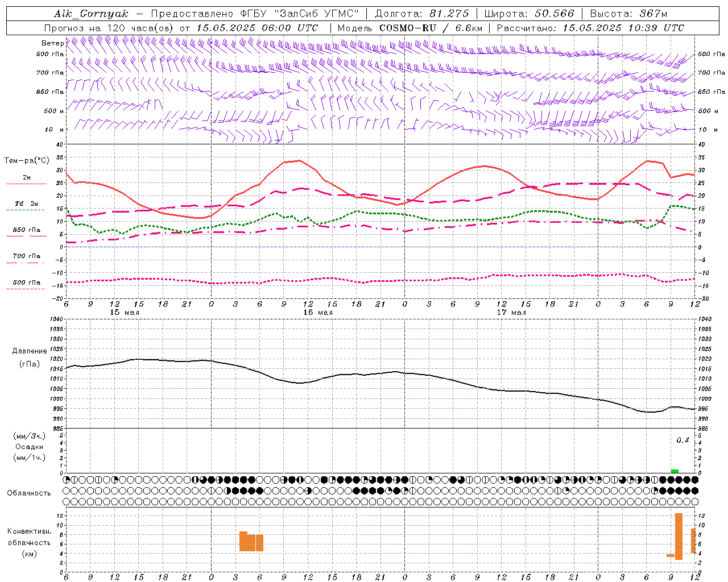
Task: Click the Облачность row label
Action: pyautogui.click(x=29, y=493)
